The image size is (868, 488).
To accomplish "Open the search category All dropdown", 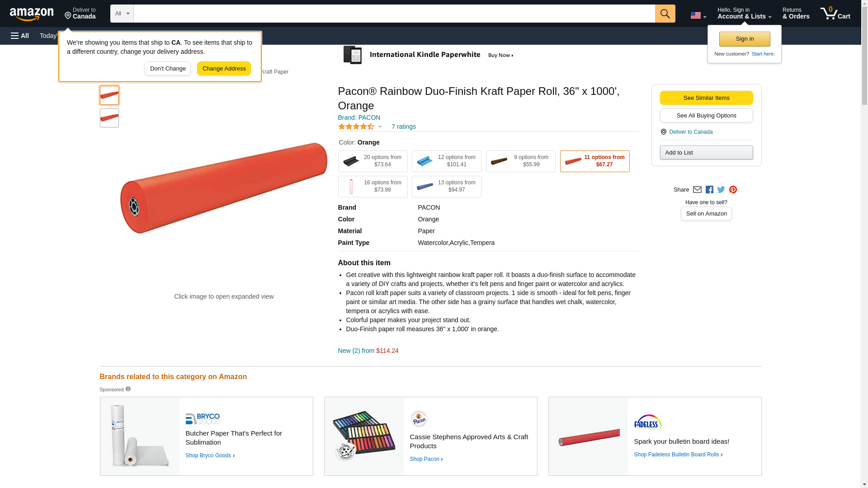I will pos(122,14).
